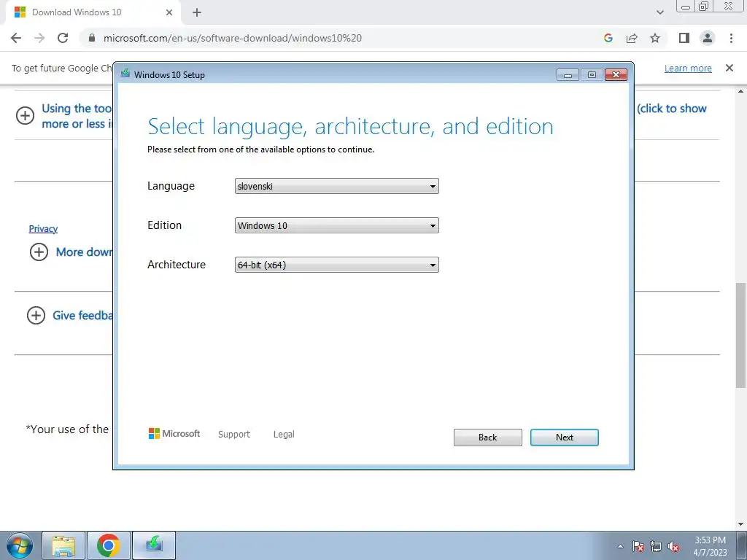Open the muted volume tray icon
This screenshot has width=747, height=560.
[x=673, y=546]
